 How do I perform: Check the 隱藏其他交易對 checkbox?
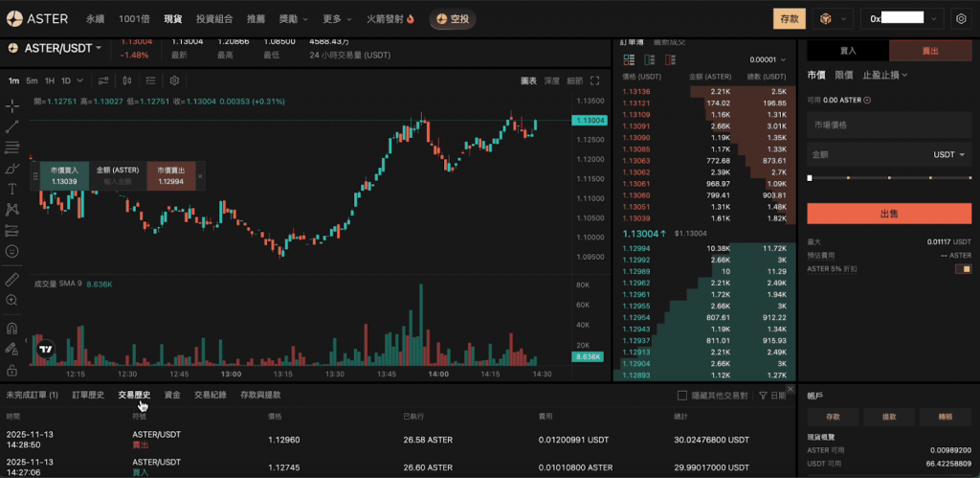coord(682,395)
